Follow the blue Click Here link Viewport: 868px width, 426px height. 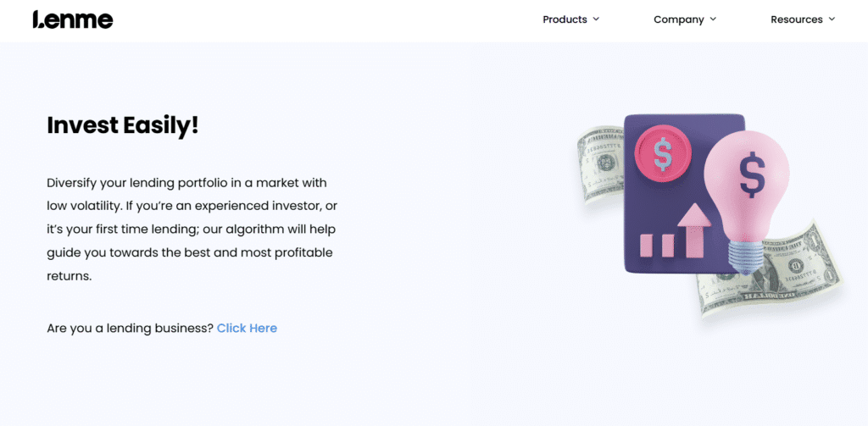point(247,328)
